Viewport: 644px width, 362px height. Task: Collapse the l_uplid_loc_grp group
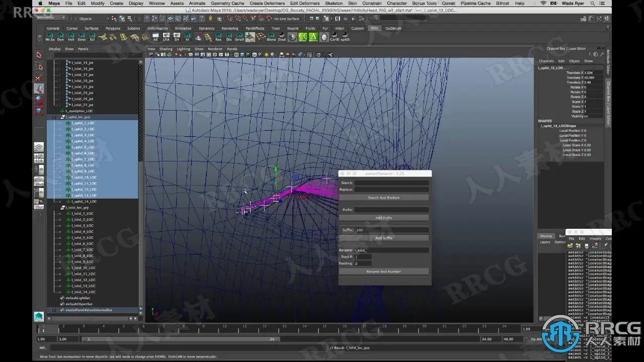(54, 117)
